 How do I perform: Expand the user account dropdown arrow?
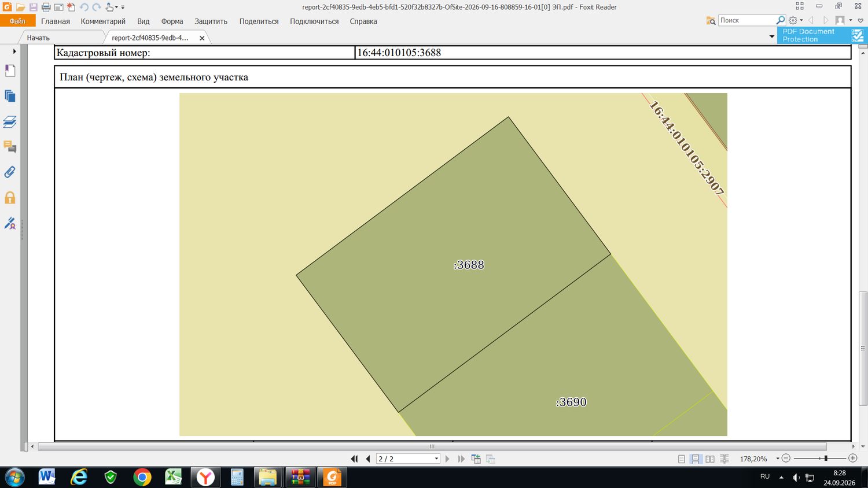point(851,21)
